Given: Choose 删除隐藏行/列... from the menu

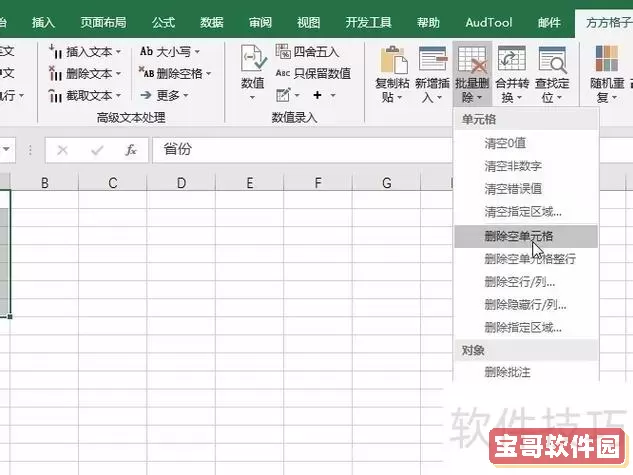Looking at the screenshot, I should coord(526,305).
